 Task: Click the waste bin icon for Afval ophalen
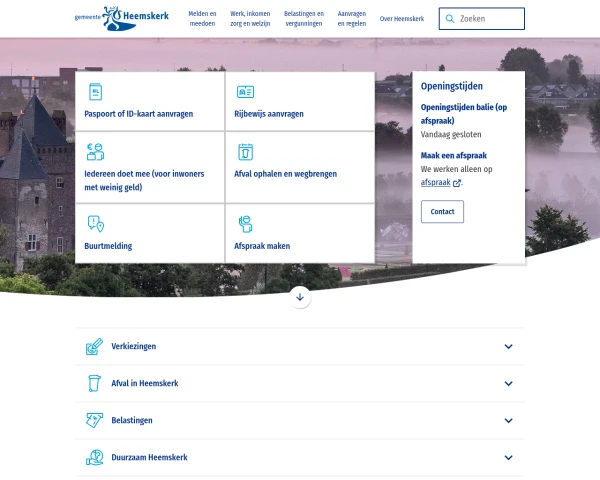pos(245,152)
